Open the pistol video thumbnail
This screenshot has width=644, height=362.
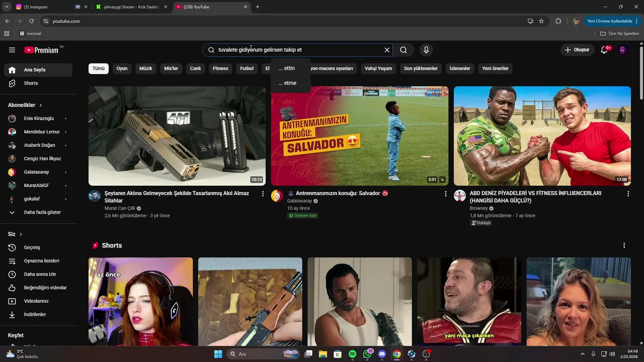pos(177,136)
